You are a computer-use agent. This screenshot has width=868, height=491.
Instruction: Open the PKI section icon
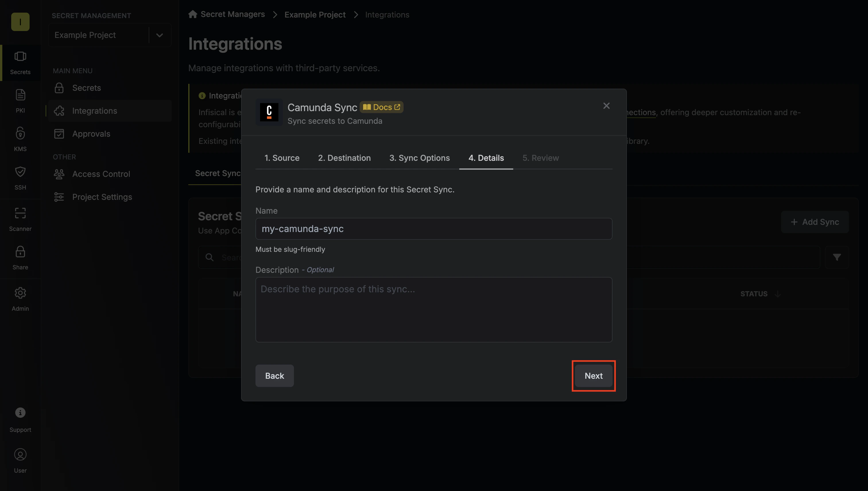click(x=20, y=95)
